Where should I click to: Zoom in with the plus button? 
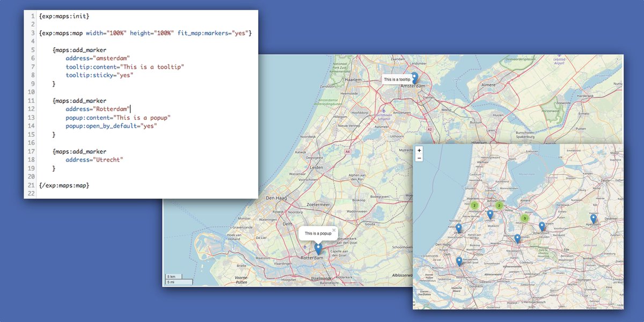coord(419,150)
